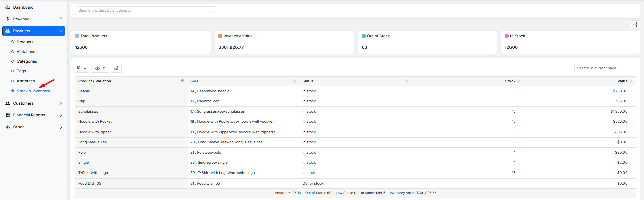Click the Other hierarchy icon in the sidebar
The height and width of the screenshot is (200, 644).
pos(8,127)
